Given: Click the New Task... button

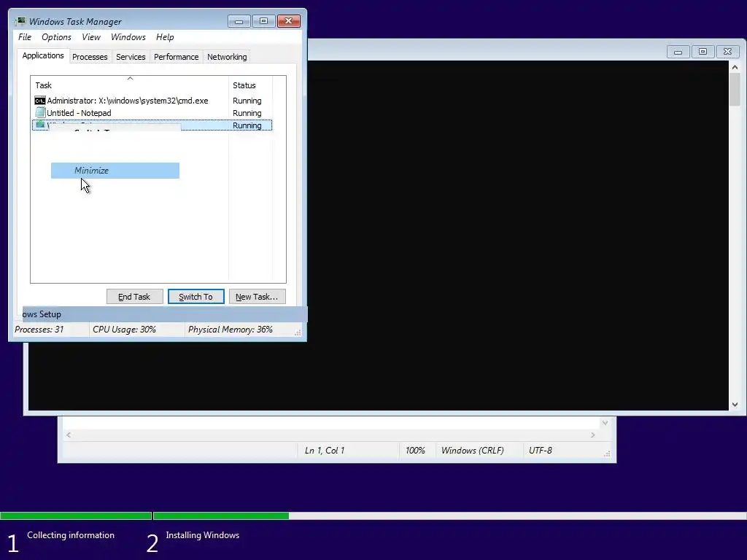Looking at the screenshot, I should coord(258,297).
